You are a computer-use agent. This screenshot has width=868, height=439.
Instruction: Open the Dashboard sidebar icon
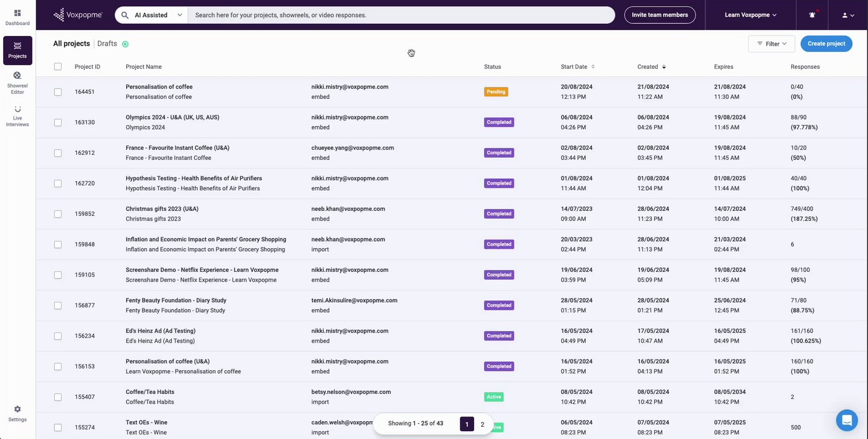[17, 17]
